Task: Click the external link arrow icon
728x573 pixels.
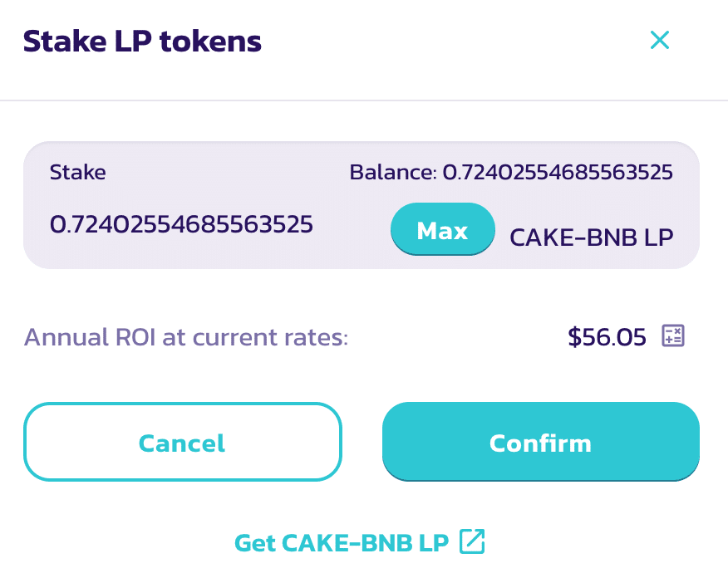Action: point(472,542)
